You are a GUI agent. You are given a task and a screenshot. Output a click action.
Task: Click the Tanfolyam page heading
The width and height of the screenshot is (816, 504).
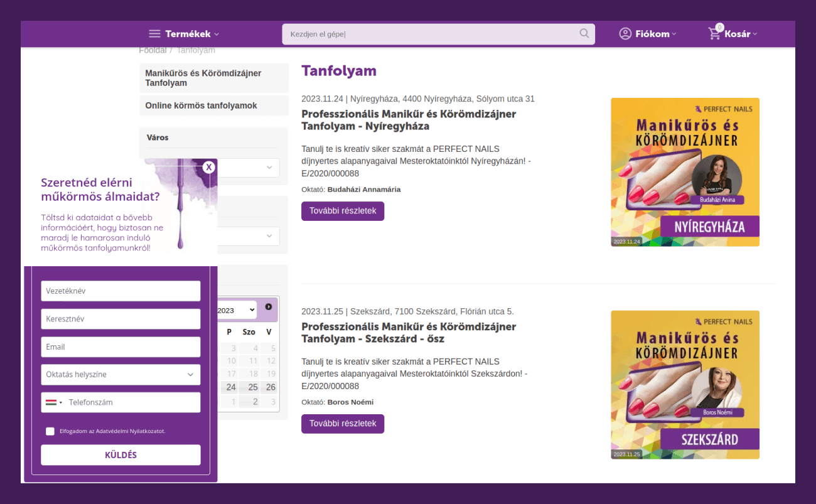[x=339, y=71]
